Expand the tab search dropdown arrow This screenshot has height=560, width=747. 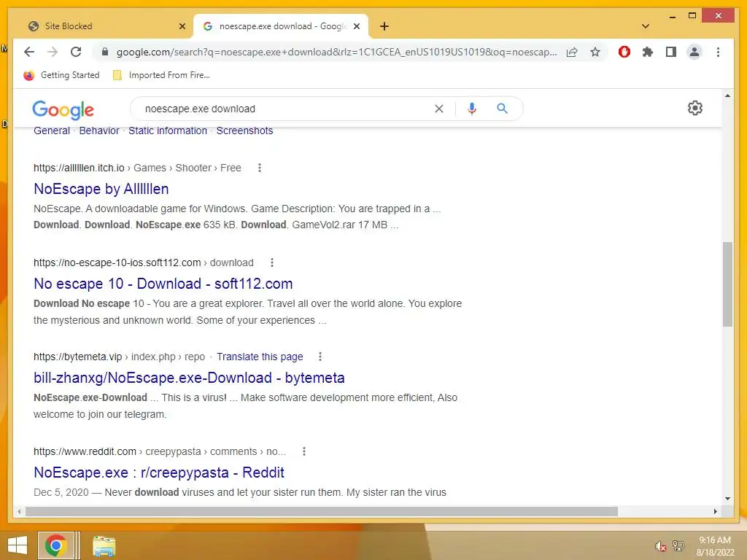646,26
